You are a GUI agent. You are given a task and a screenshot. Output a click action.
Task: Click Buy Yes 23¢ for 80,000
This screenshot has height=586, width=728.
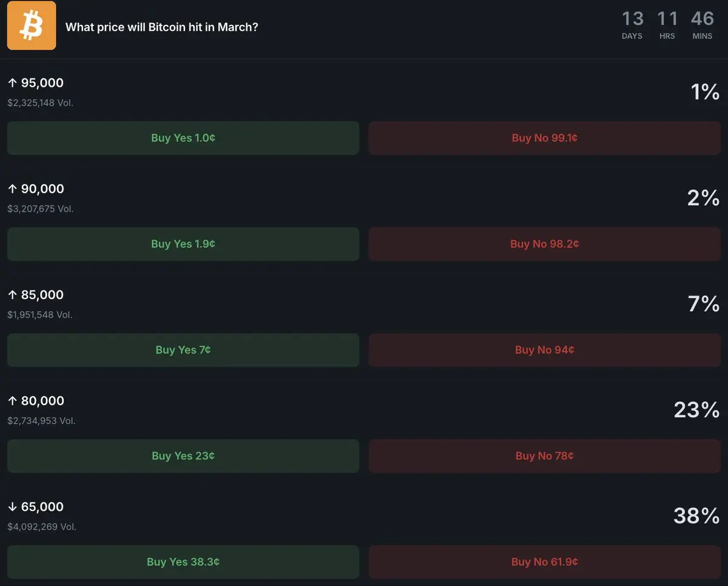pyautogui.click(x=183, y=456)
